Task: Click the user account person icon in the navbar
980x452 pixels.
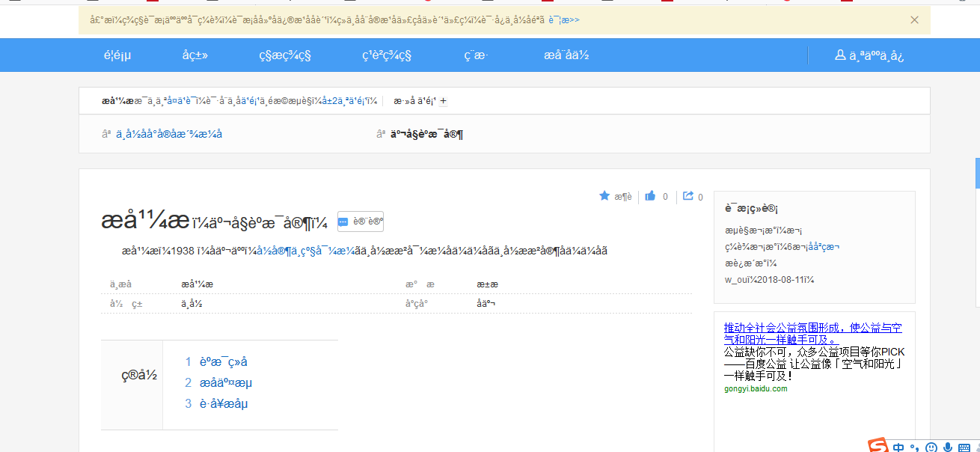Action: click(x=839, y=55)
